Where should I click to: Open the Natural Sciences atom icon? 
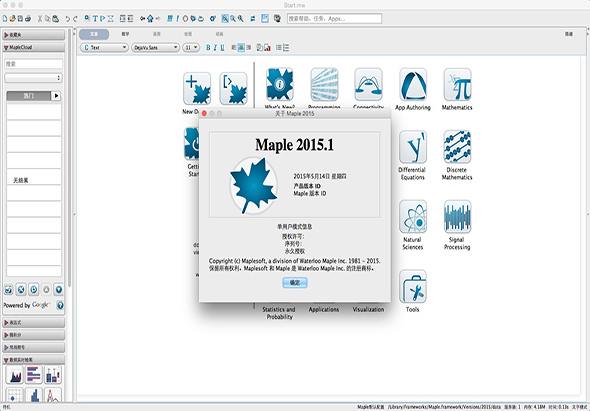tap(413, 216)
